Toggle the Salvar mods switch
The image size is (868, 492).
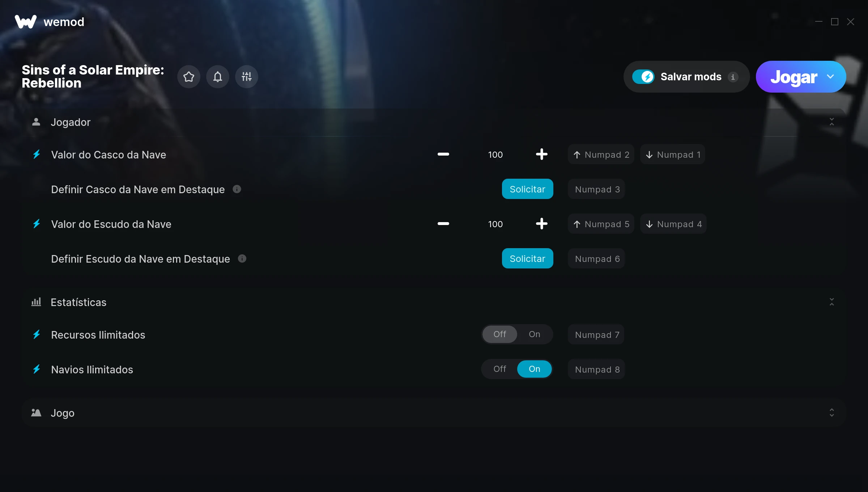[x=643, y=77]
